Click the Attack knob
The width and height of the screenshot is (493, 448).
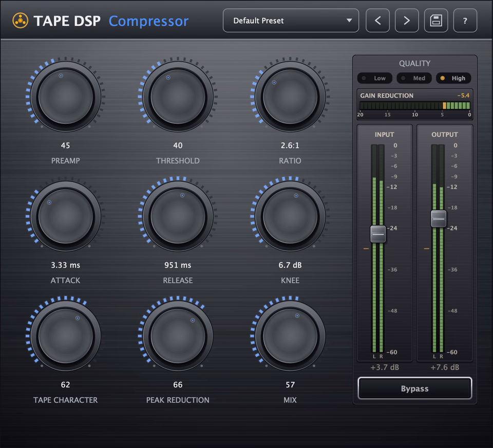pyautogui.click(x=65, y=216)
